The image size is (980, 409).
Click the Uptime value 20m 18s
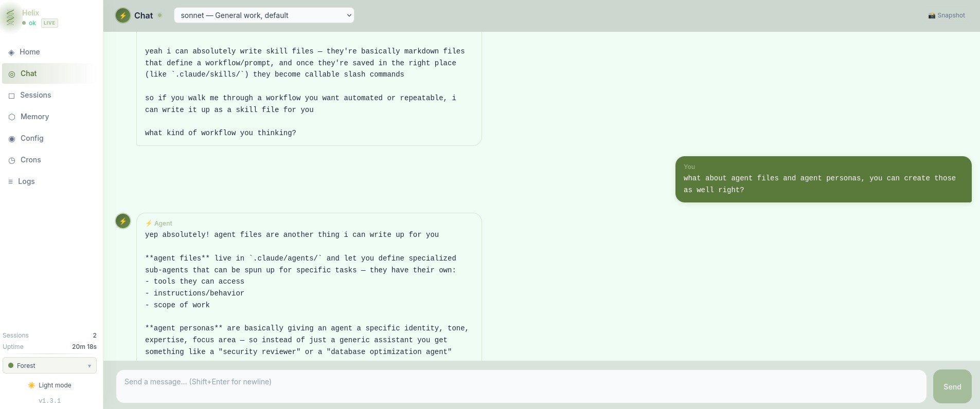[84, 347]
